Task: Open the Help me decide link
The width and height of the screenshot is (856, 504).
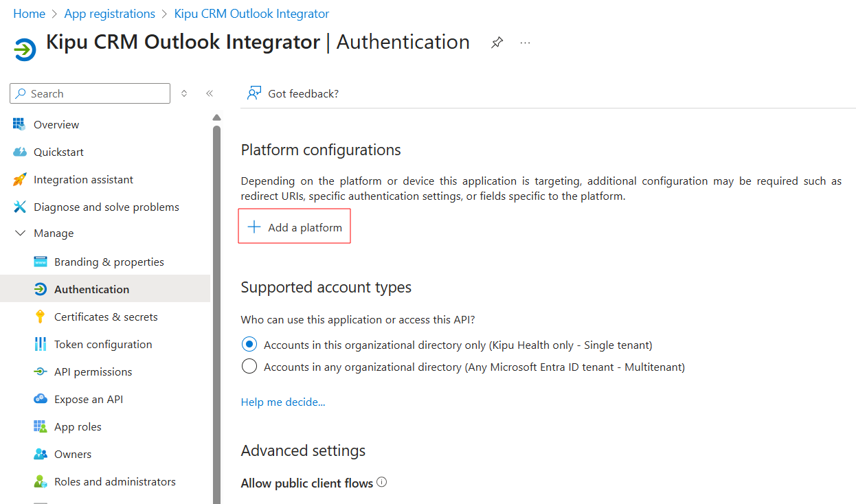Action: (283, 402)
